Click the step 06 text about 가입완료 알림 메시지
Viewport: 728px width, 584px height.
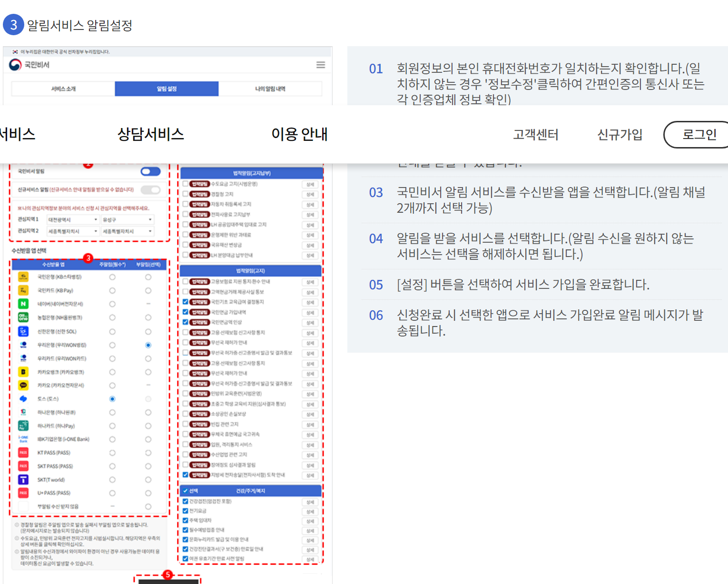coord(550,323)
